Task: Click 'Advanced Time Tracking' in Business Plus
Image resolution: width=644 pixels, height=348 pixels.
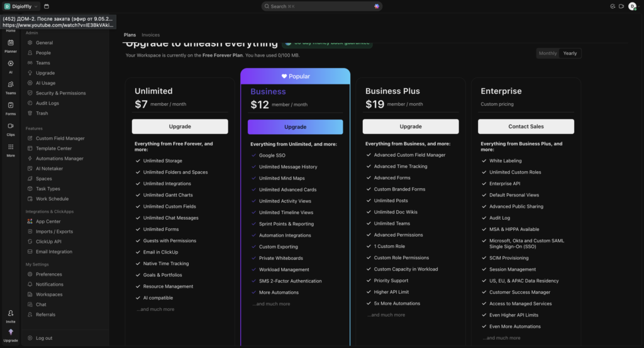Action: (x=401, y=166)
